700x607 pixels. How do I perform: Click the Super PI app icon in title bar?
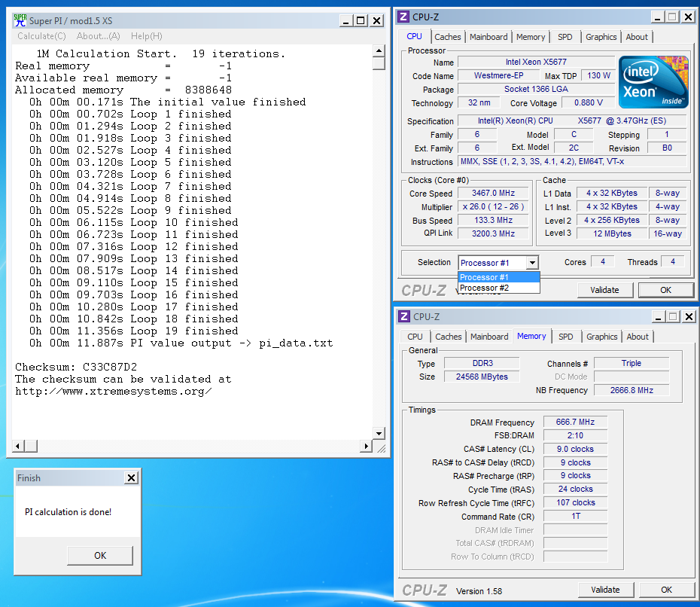tap(20, 20)
